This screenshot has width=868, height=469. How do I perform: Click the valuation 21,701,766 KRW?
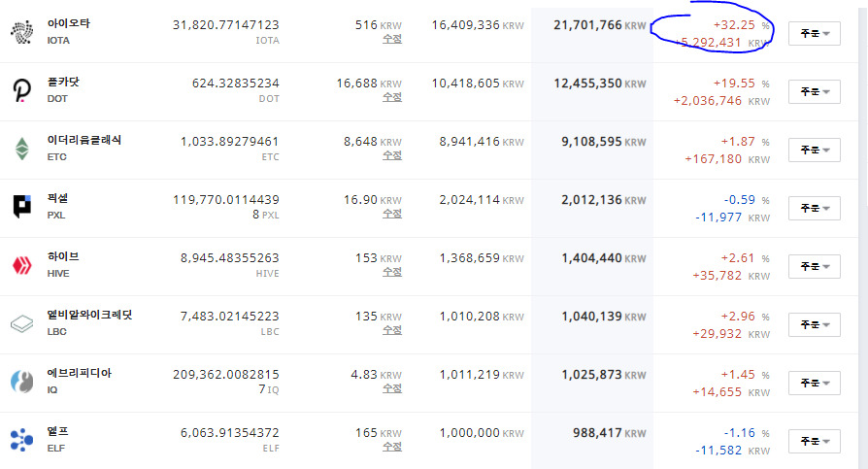pyautogui.click(x=599, y=25)
